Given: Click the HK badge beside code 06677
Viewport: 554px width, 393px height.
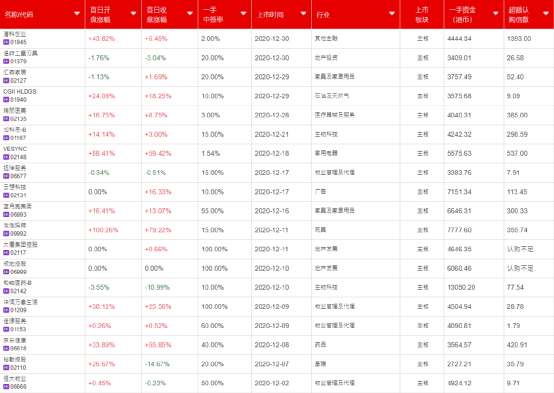Looking at the screenshot, I should [6, 176].
